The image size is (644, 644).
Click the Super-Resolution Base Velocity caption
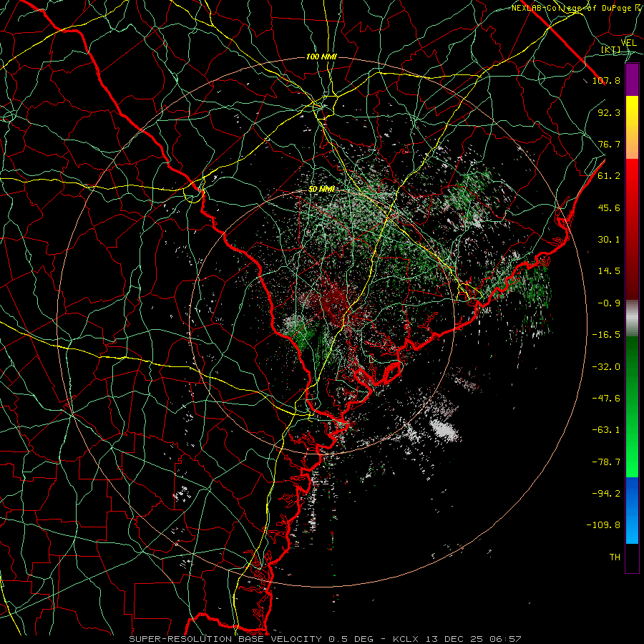(325, 639)
